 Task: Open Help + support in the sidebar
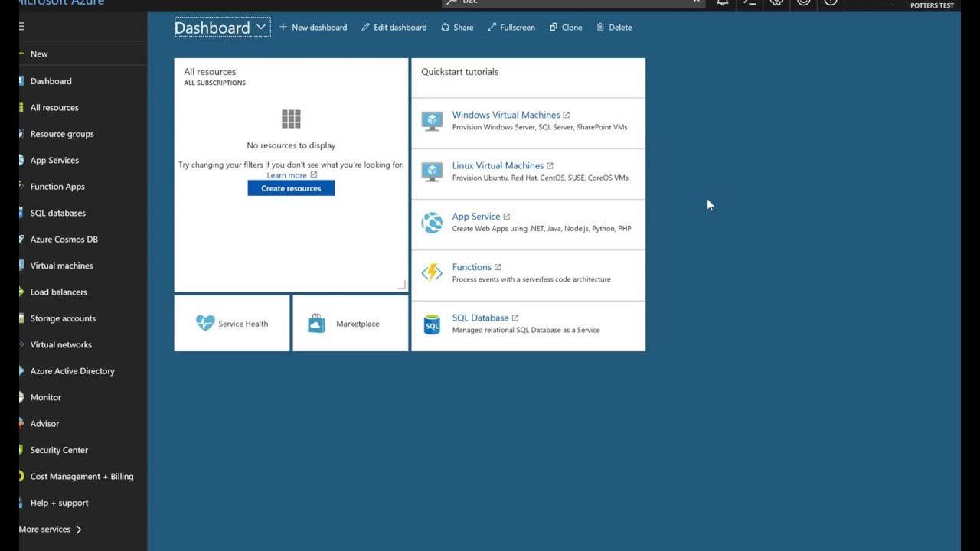coord(83,503)
